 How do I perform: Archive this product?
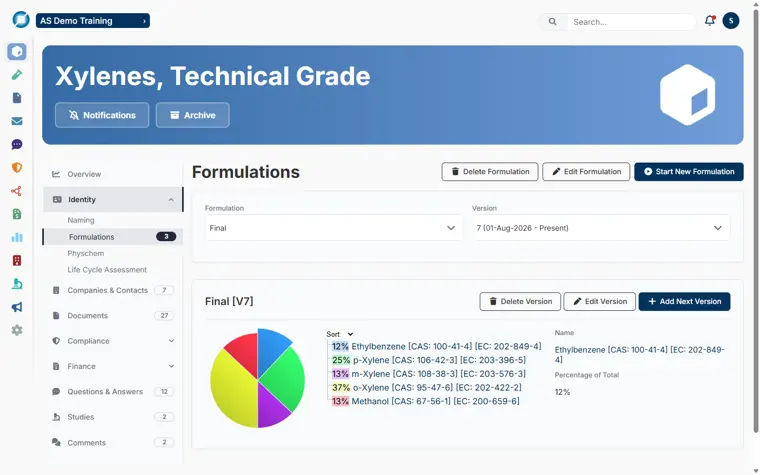(x=192, y=115)
